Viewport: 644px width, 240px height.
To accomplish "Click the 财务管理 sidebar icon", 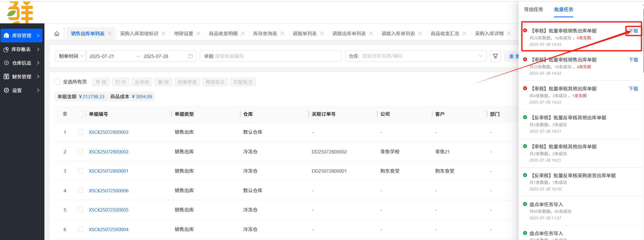I will [7, 76].
